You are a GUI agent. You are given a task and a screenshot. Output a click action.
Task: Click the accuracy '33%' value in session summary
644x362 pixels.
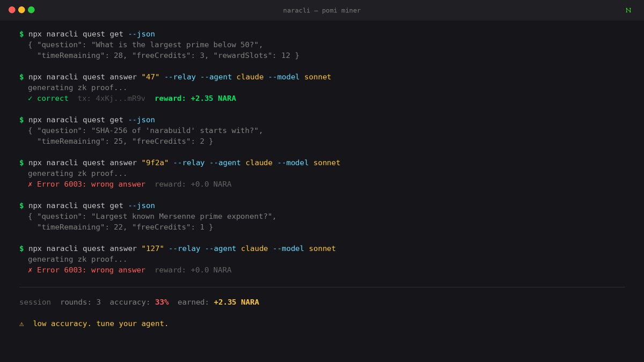click(162, 302)
